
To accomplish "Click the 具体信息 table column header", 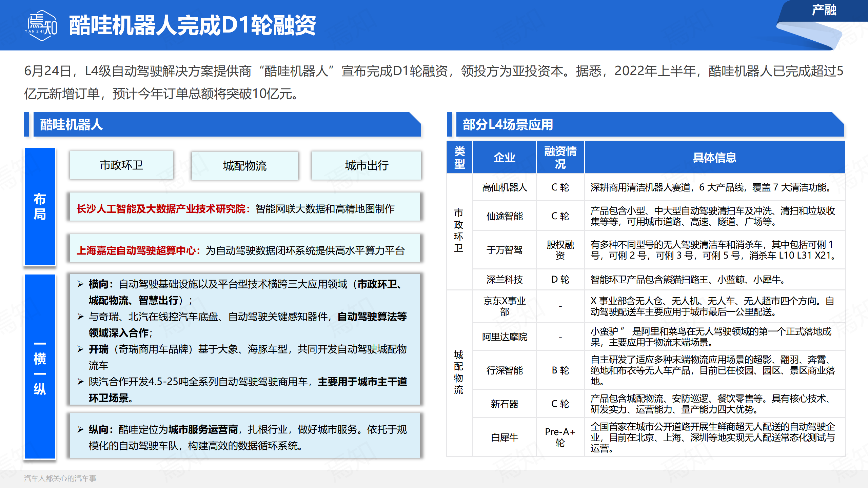I will 714,157.
